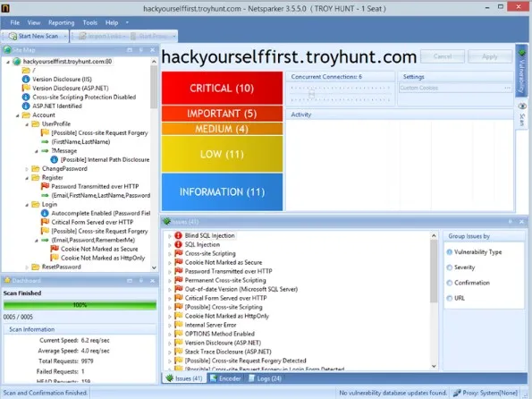Image resolution: width=532 pixels, height=399 pixels.
Task: Click the Site Map scrollbar up arrow
Action: (x=154, y=62)
